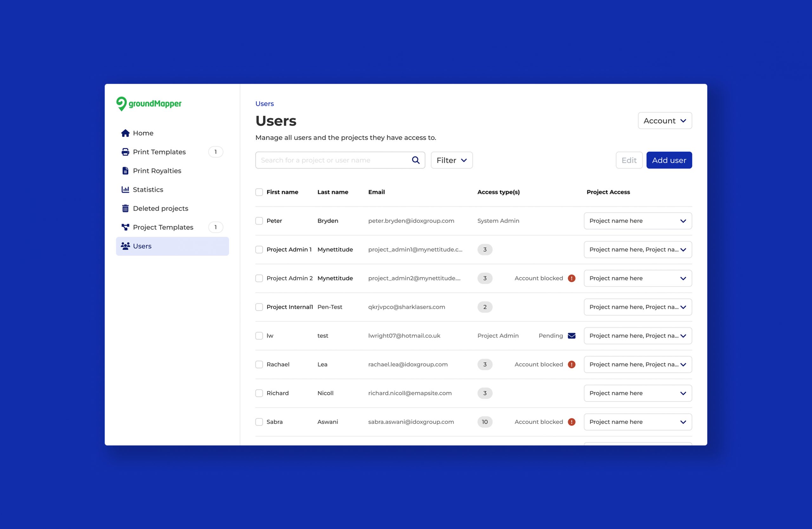Click the groundMapper logo
This screenshot has width=812, height=529.
pos(149,104)
